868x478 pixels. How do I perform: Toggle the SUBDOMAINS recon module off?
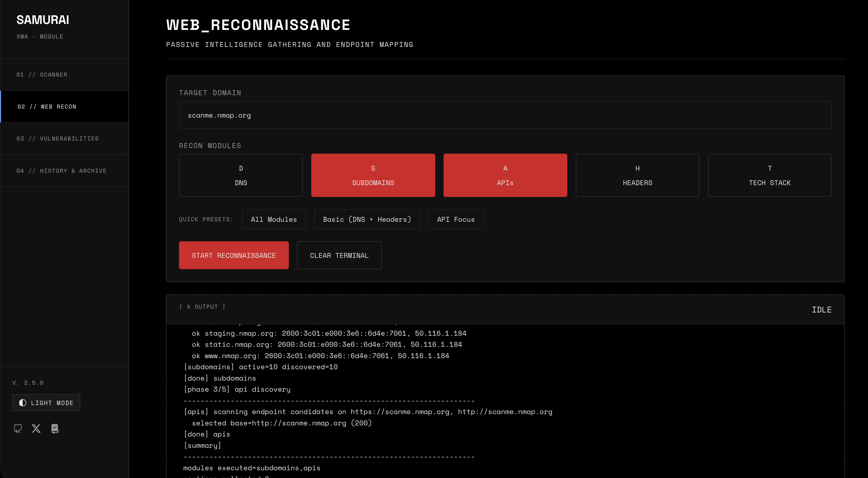(373, 175)
